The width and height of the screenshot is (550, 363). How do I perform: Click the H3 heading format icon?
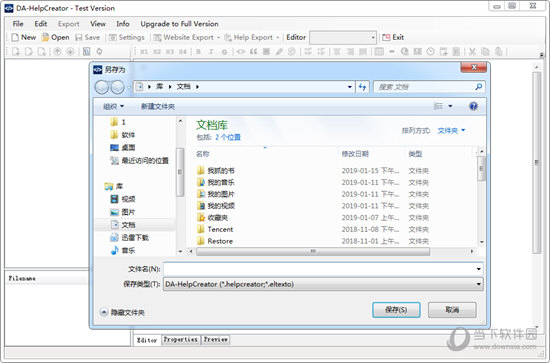[x=170, y=52]
